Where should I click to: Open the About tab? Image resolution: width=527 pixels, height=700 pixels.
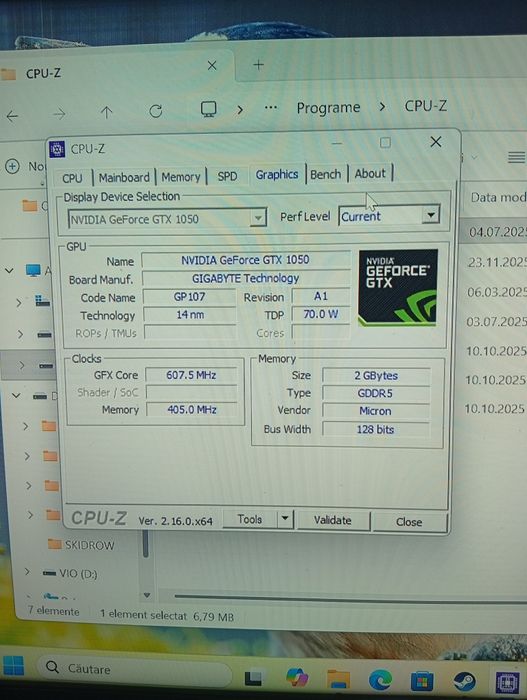(370, 173)
